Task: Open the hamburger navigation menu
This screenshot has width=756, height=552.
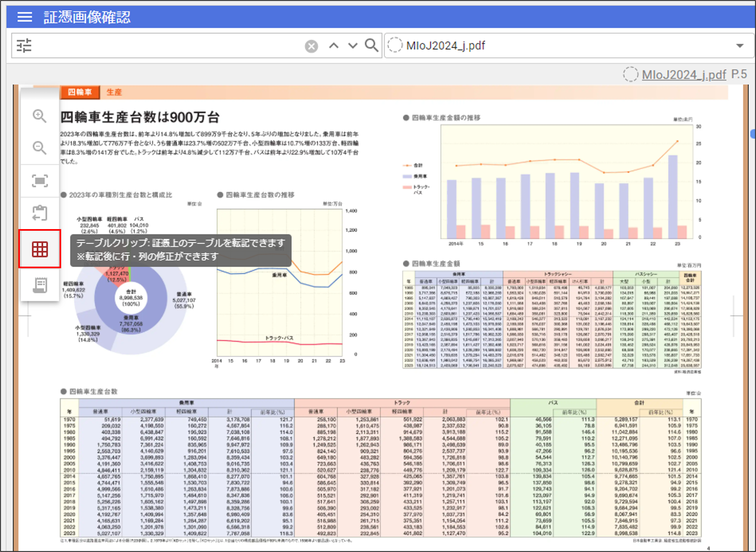Action: [25, 17]
